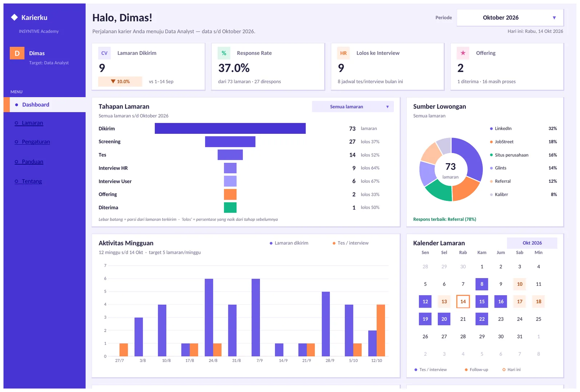Click the CV icon on Lamaran Dikirim card
Image resolution: width=580 pixels, height=392 pixels.
click(104, 53)
